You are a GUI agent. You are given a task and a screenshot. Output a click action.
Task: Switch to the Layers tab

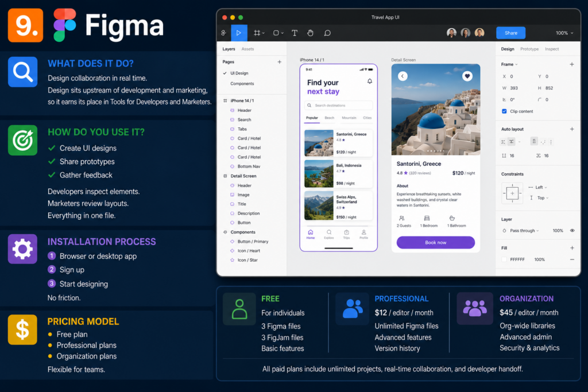(229, 49)
